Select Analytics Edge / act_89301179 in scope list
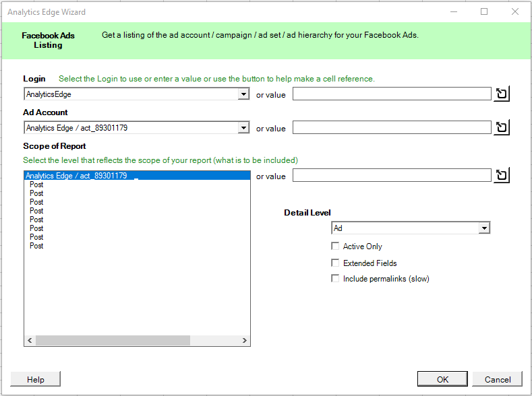 [x=76, y=176]
